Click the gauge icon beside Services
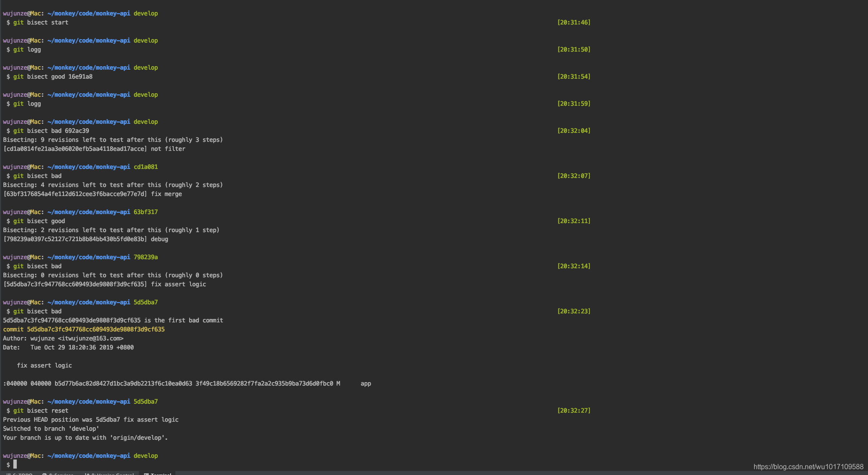The height and width of the screenshot is (475, 868). [44, 473]
